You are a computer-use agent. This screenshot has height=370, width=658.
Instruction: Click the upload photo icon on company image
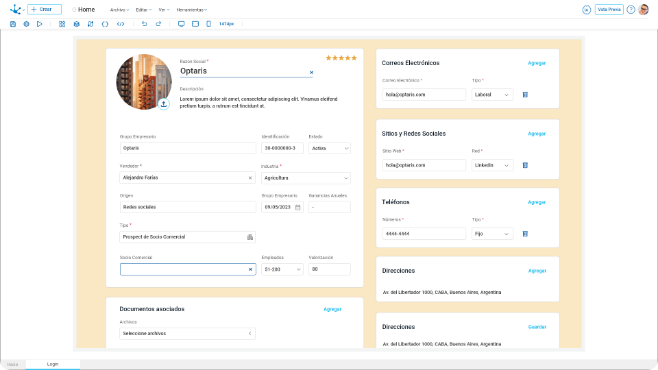(x=164, y=104)
